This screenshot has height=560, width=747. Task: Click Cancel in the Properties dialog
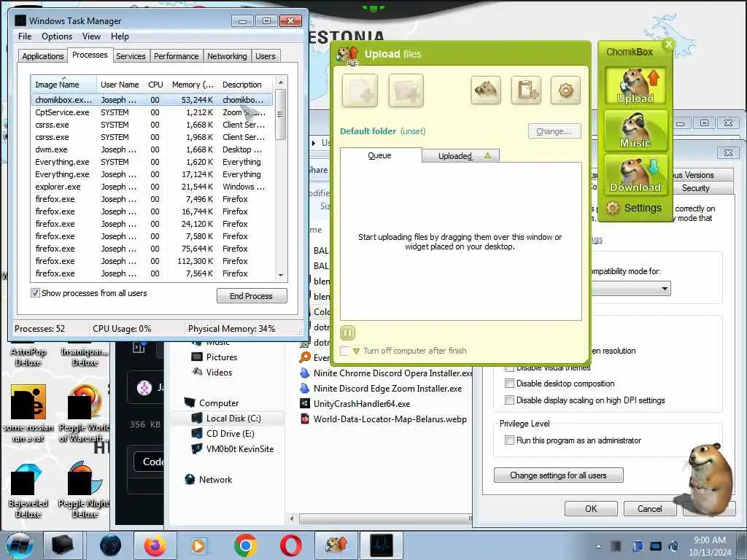pyautogui.click(x=649, y=508)
